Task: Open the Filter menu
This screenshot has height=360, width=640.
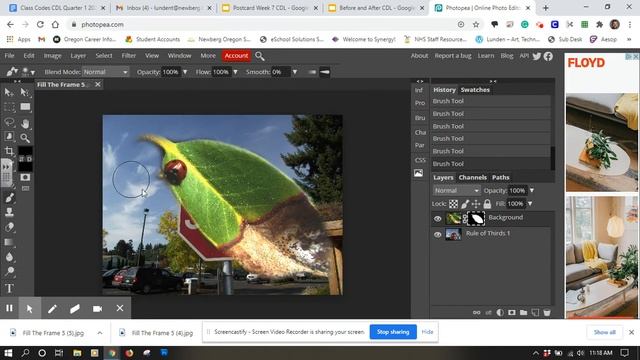Action: (x=129, y=56)
